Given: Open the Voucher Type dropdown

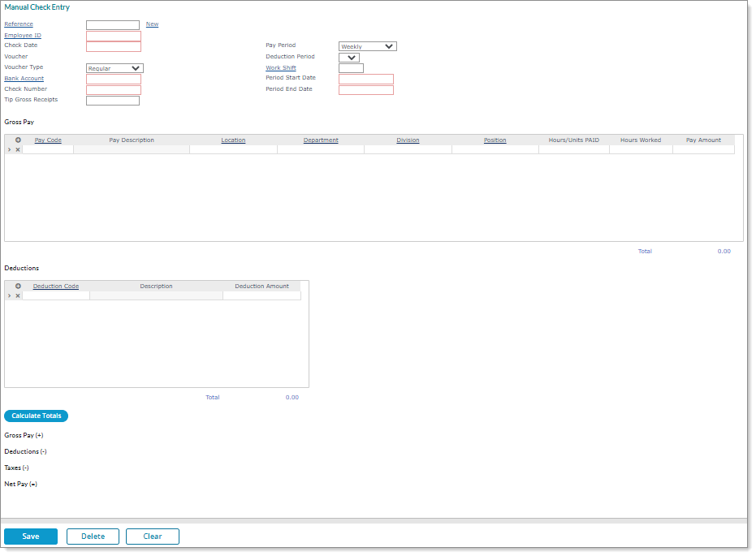Looking at the screenshot, I should [x=112, y=67].
